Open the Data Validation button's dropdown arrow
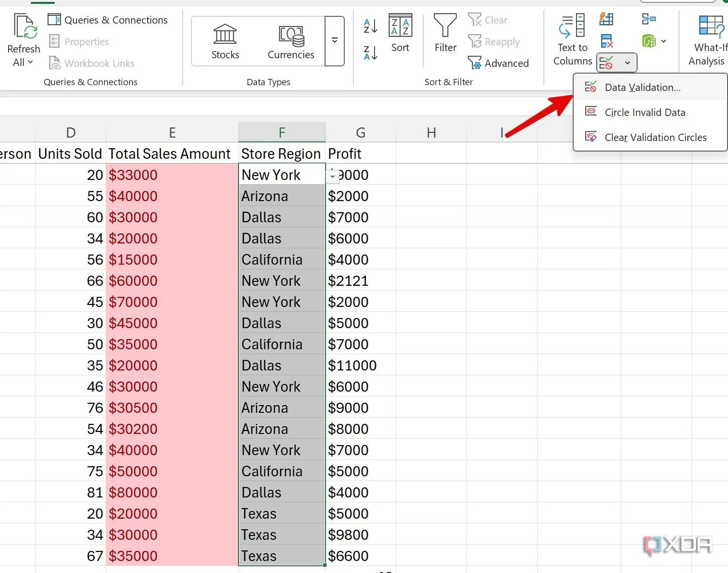This screenshot has height=573, width=728. [627, 63]
